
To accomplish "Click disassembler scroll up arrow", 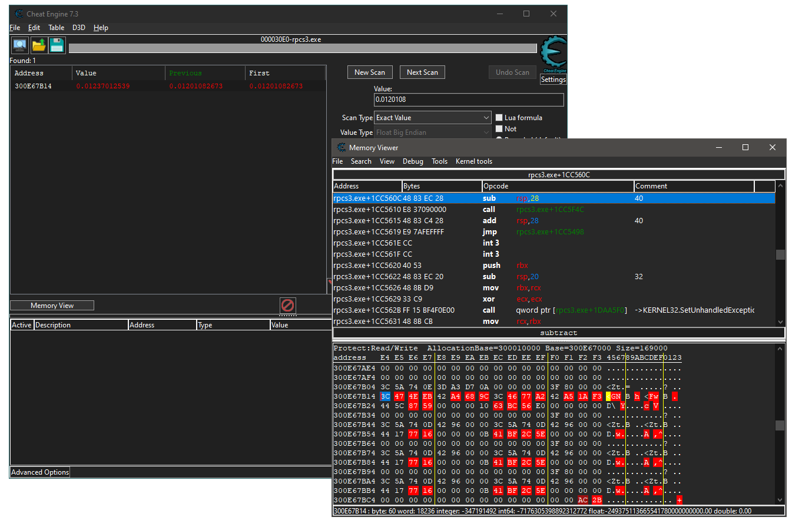I will [780, 185].
